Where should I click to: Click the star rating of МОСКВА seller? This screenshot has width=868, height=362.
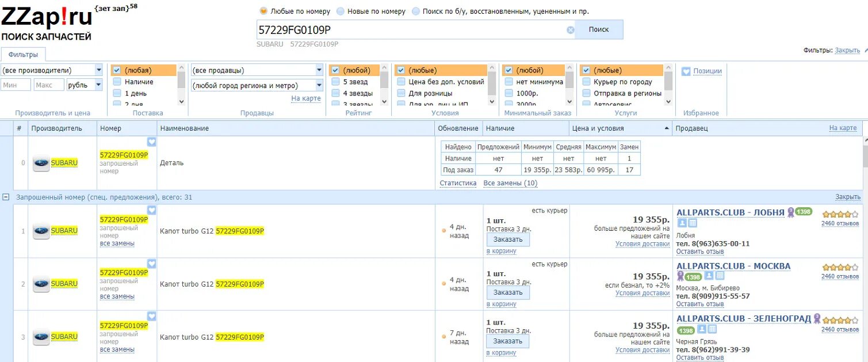[x=840, y=268]
